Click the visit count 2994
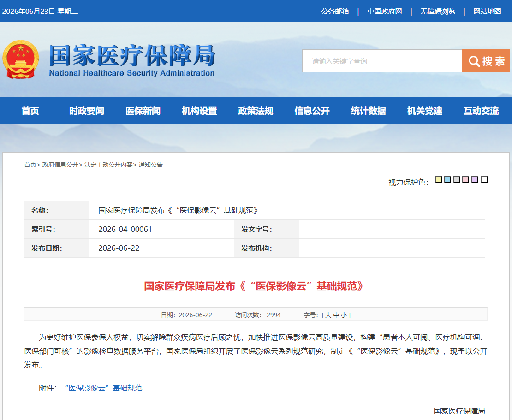Image resolution: width=512 pixels, height=420 pixels. 274,315
